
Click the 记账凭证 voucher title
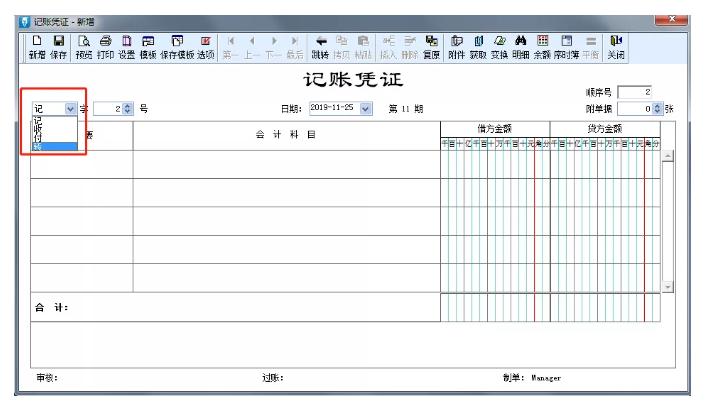353,79
